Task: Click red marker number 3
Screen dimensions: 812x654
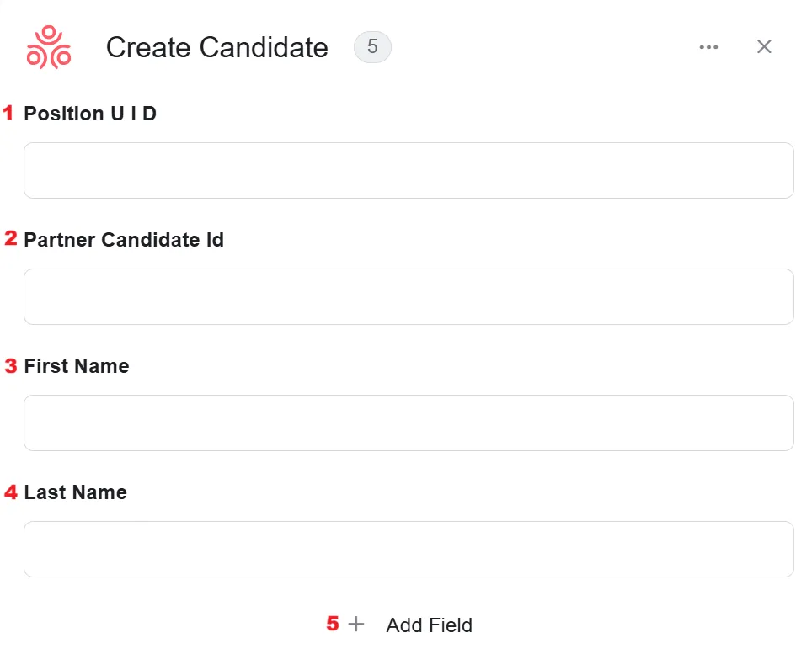Action: click(x=10, y=366)
